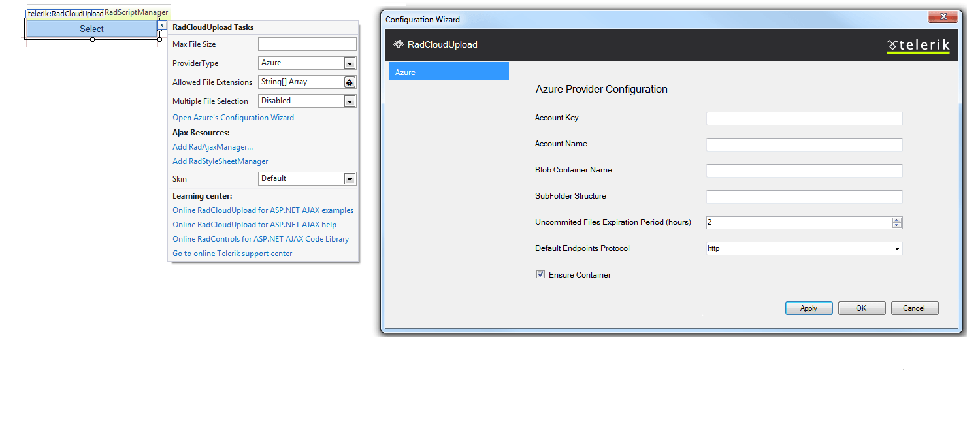
Task: Select the Azure tab in wizard sidebar
Action: point(449,72)
